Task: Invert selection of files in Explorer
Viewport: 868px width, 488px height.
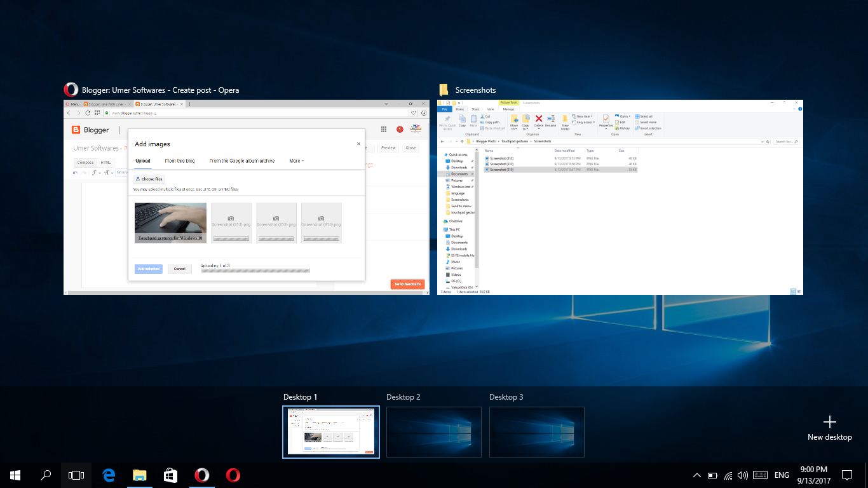Action: [648, 128]
